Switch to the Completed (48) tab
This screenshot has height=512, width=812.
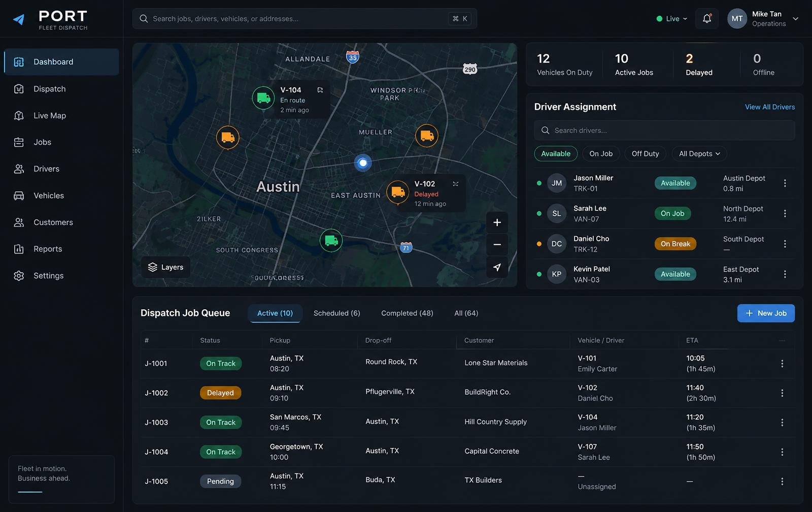coord(407,313)
